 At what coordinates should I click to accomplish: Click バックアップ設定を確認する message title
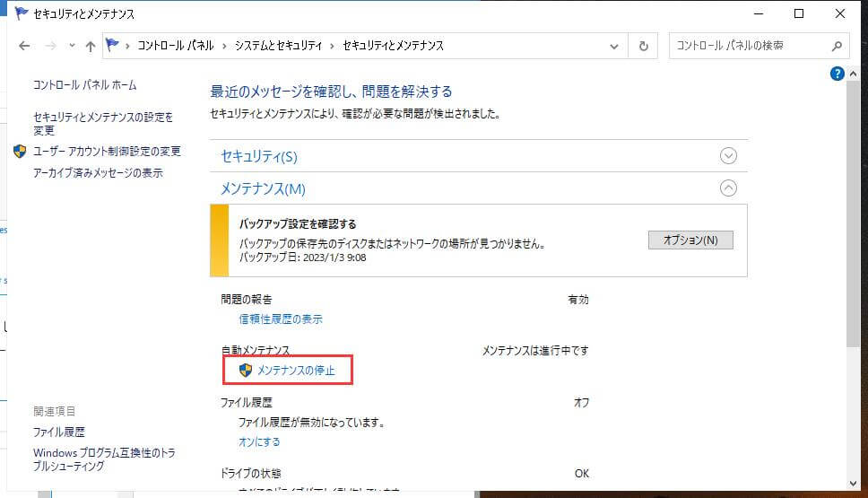click(298, 223)
